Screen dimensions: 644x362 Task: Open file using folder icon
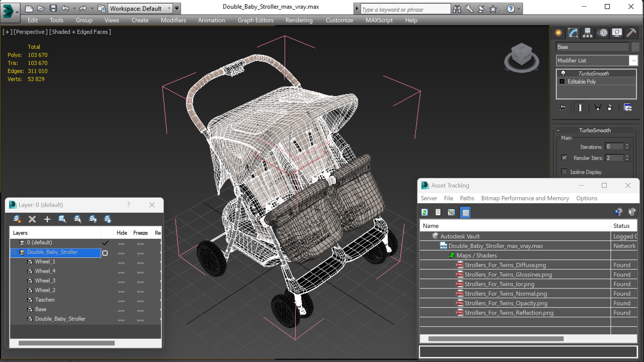pos(41,8)
